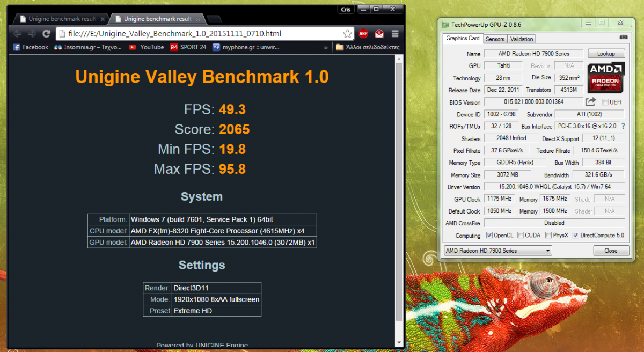Open the Facebook bookmark
The height and width of the screenshot is (352, 644).
click(31, 47)
